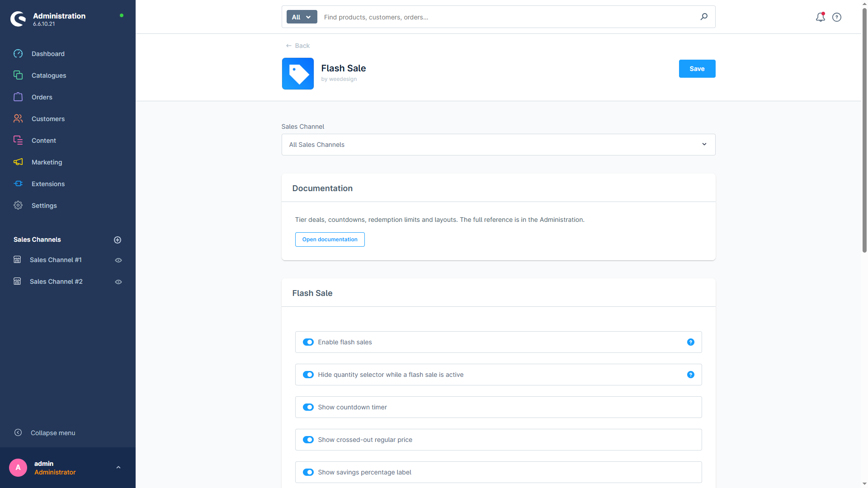
Task: Show help tooltip for Hide quantity selector
Action: pyautogui.click(x=691, y=375)
